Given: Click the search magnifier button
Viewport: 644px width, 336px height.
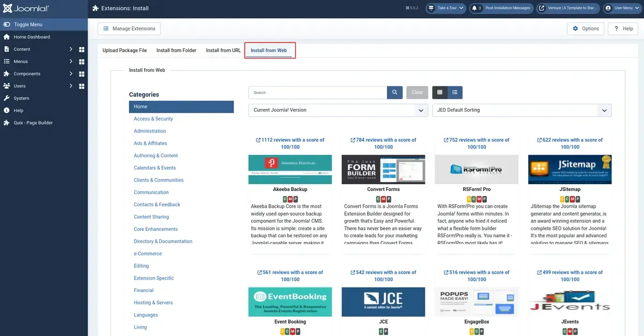Looking at the screenshot, I should pyautogui.click(x=394, y=92).
